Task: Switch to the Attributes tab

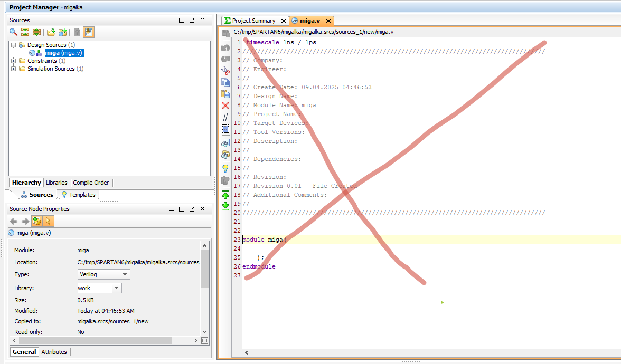Action: (54, 352)
